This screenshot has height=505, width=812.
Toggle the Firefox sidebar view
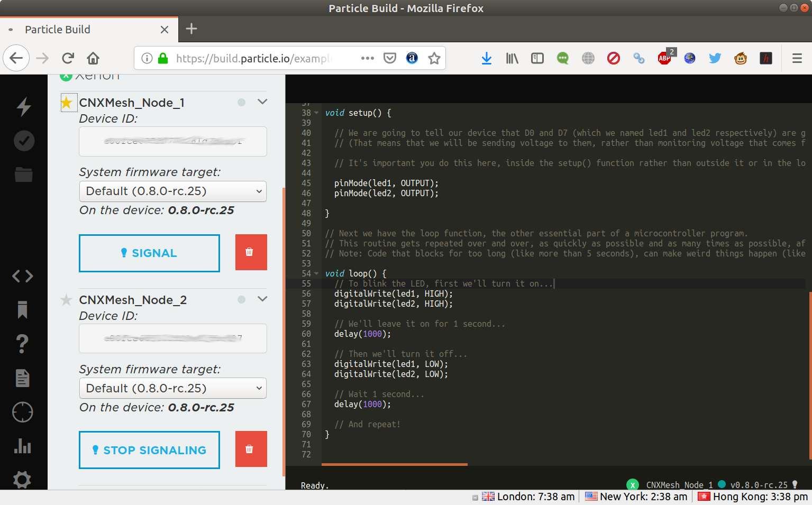(537, 58)
